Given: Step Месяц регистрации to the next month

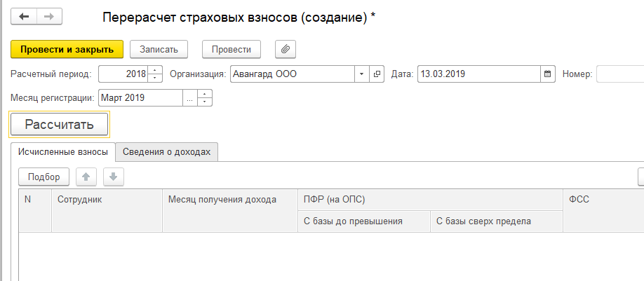Looking at the screenshot, I should coord(205,94).
